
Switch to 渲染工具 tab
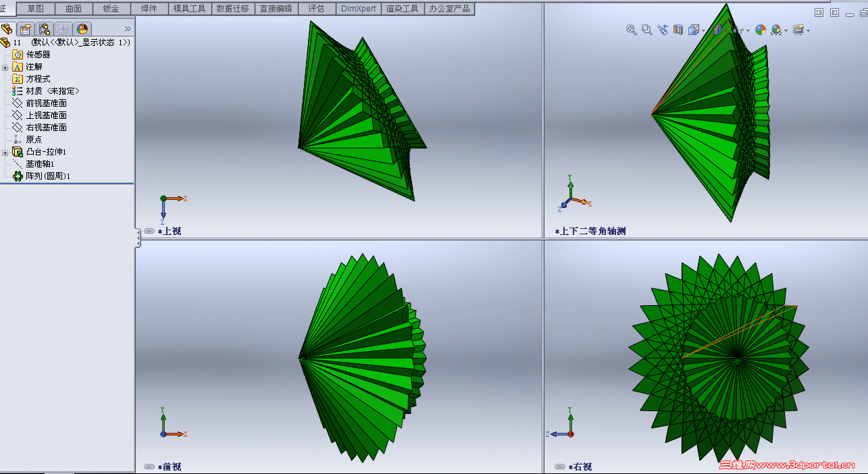403,9
